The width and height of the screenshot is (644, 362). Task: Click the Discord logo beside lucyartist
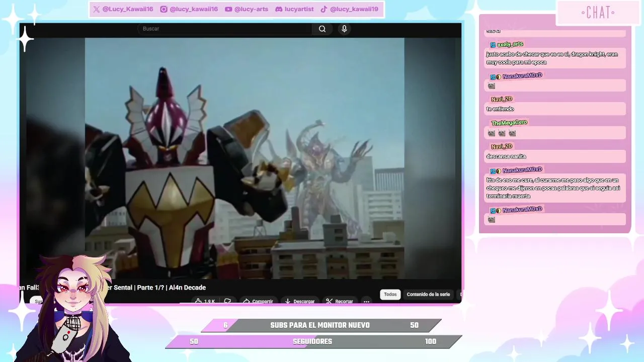279,9
